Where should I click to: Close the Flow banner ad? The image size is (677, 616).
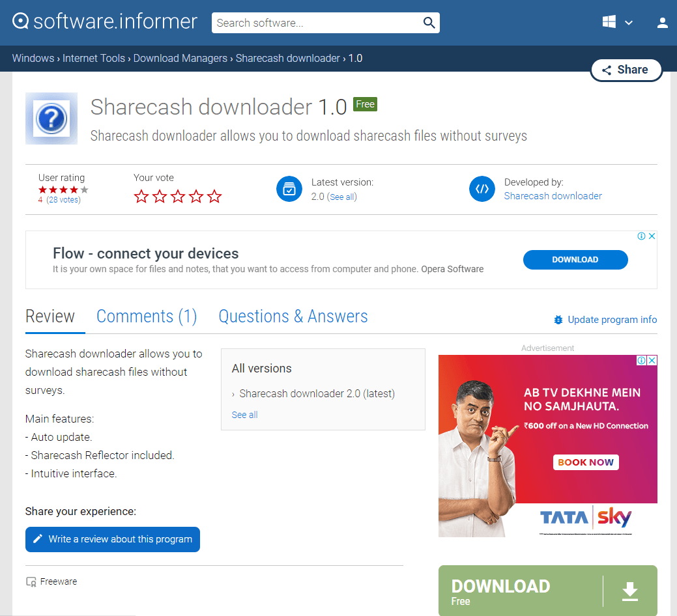652,236
